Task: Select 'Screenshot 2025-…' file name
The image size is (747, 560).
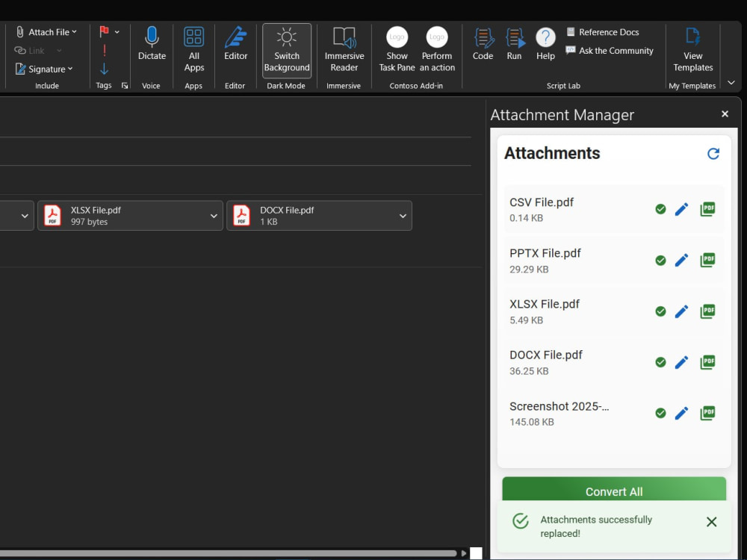Action: coord(560,406)
